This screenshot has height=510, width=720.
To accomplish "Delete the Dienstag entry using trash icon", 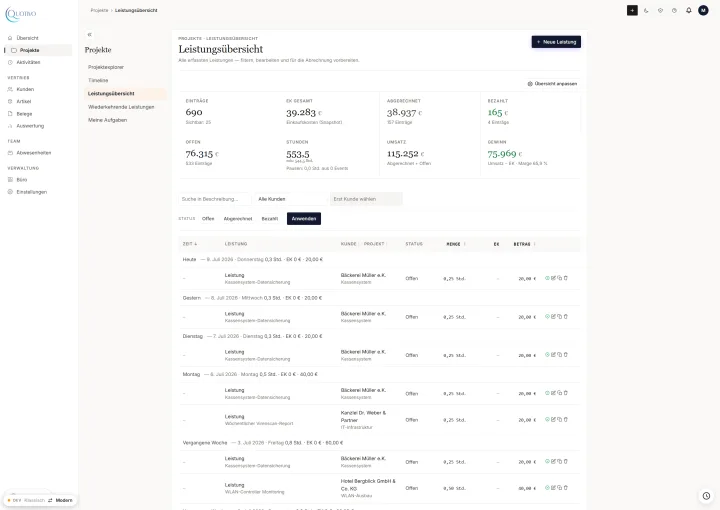I will coord(566,354).
